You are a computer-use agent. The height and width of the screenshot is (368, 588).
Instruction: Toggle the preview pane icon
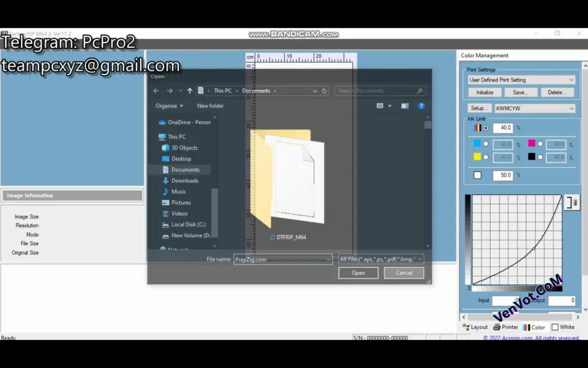point(405,106)
